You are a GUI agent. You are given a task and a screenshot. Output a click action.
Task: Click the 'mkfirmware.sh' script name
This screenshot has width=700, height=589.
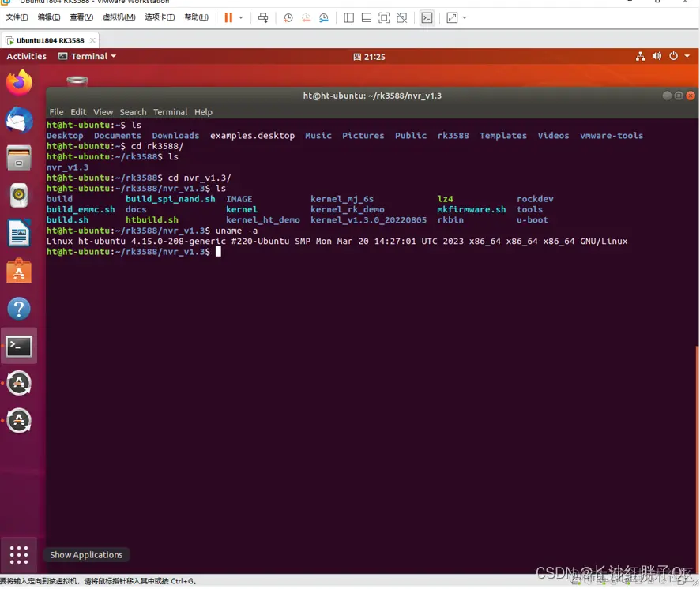(472, 210)
